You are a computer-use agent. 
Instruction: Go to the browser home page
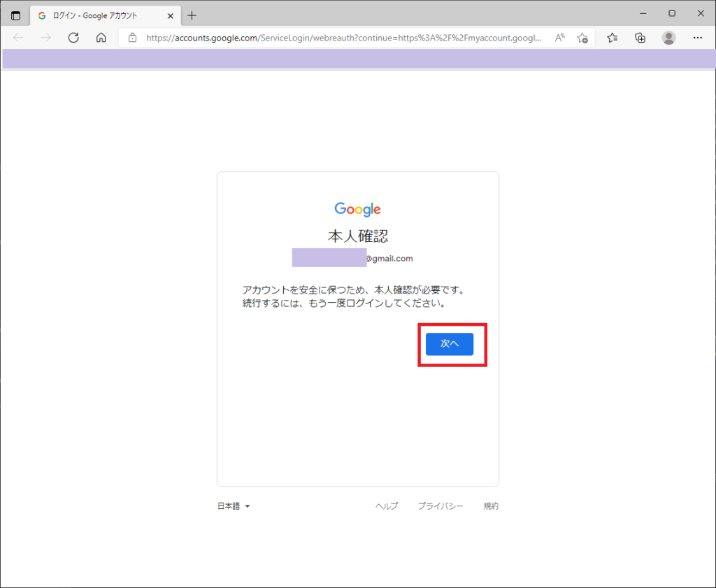coord(101,38)
